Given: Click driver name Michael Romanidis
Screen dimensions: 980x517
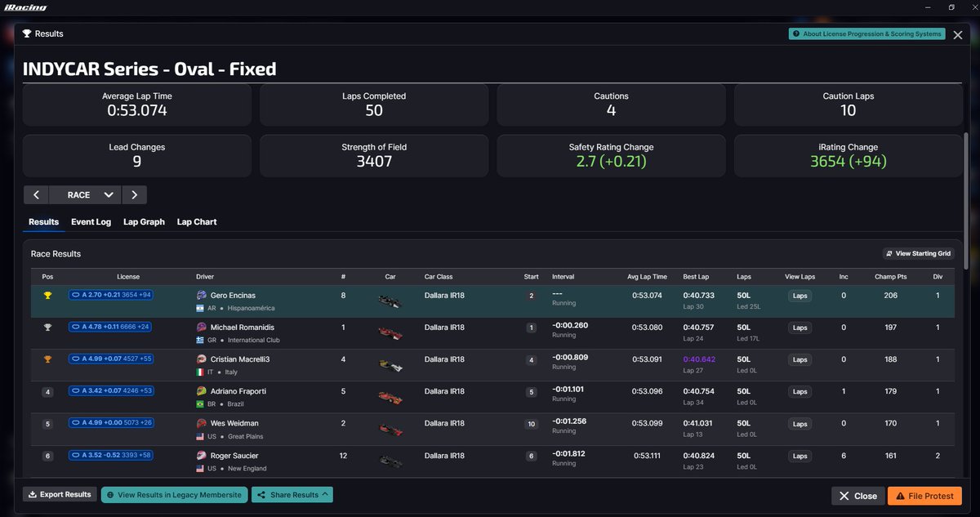Looking at the screenshot, I should pyautogui.click(x=243, y=327).
